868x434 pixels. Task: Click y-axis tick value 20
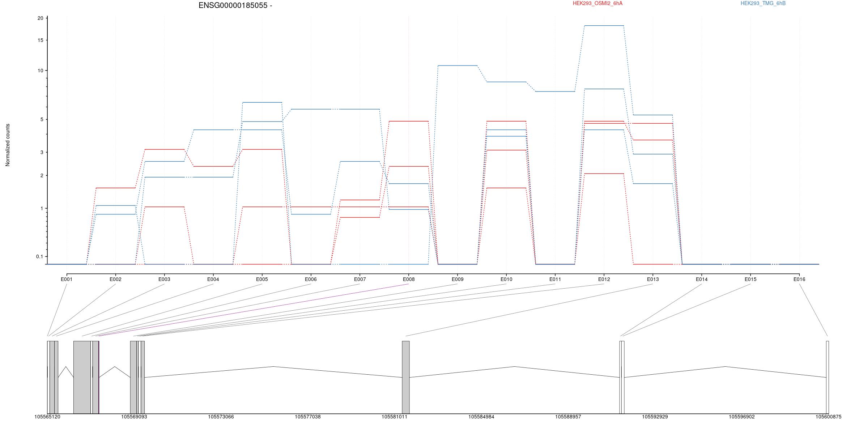(x=41, y=18)
